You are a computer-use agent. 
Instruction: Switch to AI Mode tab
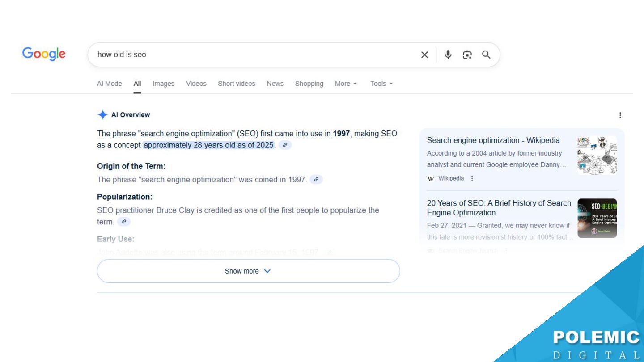[110, 84]
